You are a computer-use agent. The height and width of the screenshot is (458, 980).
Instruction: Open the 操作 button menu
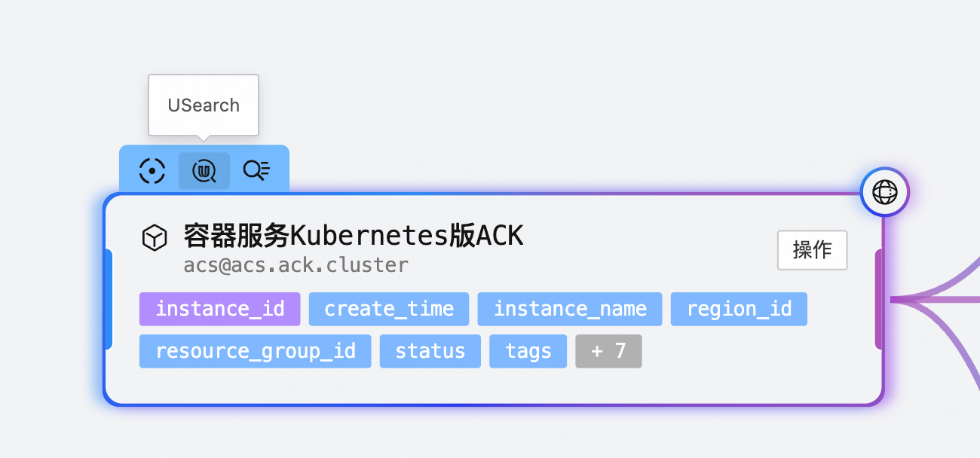point(813,250)
